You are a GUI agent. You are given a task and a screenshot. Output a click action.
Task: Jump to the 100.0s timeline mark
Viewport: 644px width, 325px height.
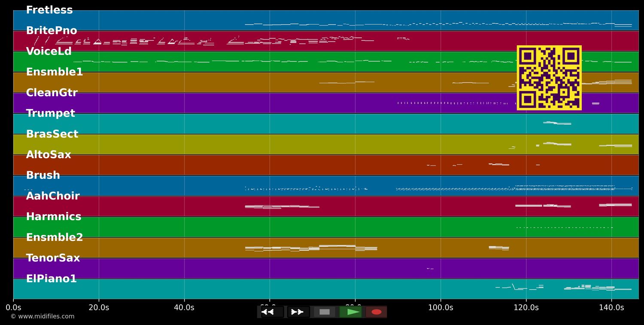coord(440,307)
